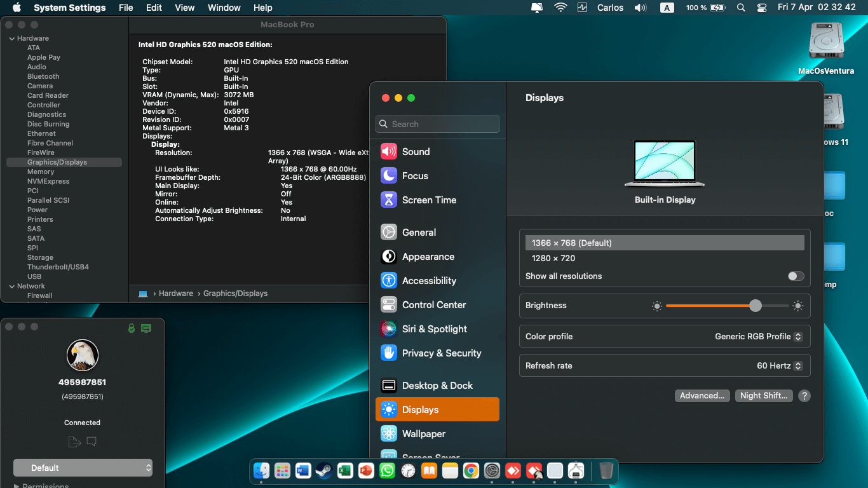Open Spotlight search in the menu bar
The image size is (868, 488).
click(x=741, y=8)
